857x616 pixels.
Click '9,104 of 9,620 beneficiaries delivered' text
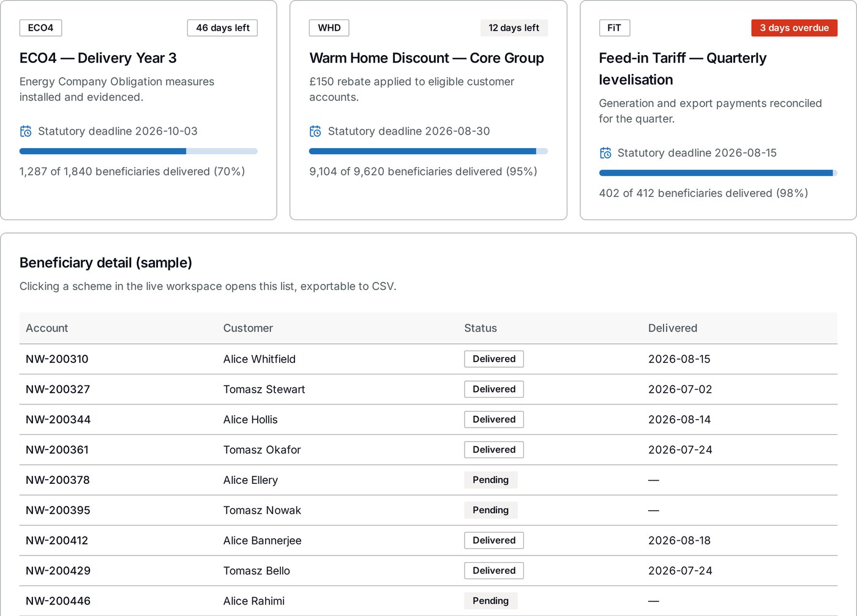click(405, 172)
